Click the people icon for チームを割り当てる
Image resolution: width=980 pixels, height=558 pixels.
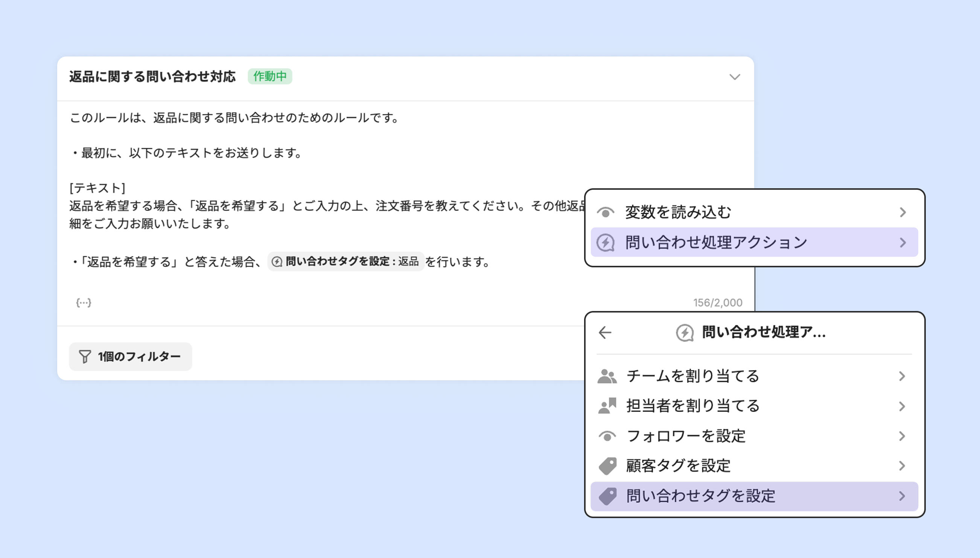point(607,377)
